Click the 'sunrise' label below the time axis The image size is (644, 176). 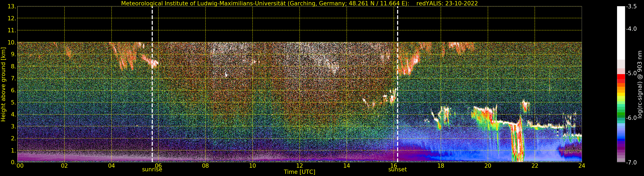(152, 169)
